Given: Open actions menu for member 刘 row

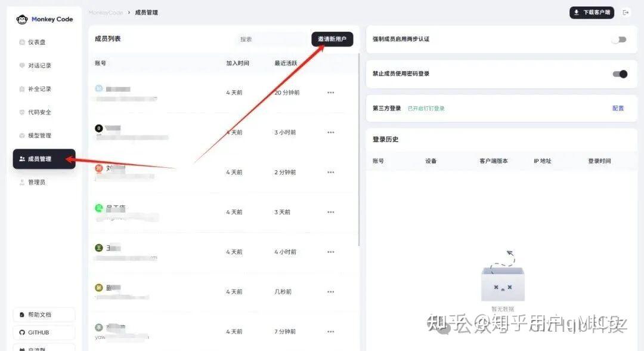Looking at the screenshot, I should click(331, 172).
